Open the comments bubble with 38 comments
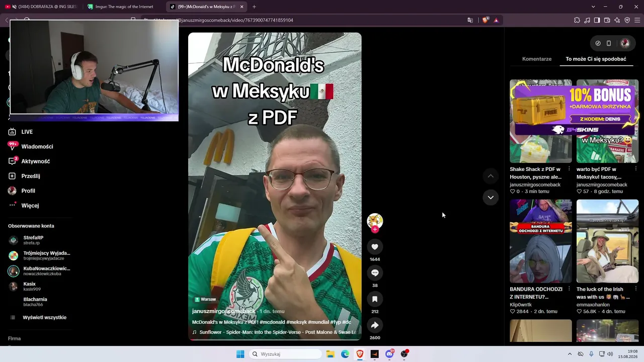Screen dimensions: 644x362 [x=375, y=273]
